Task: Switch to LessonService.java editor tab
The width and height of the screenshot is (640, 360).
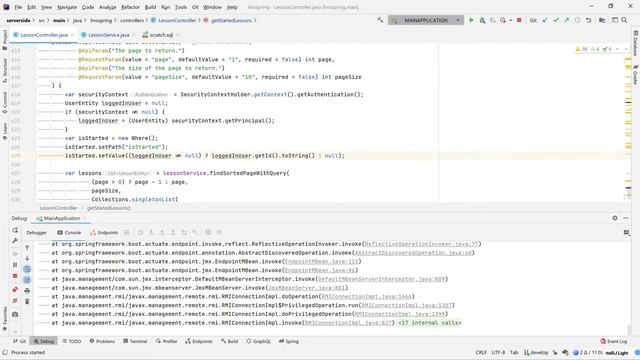Action: [109, 35]
